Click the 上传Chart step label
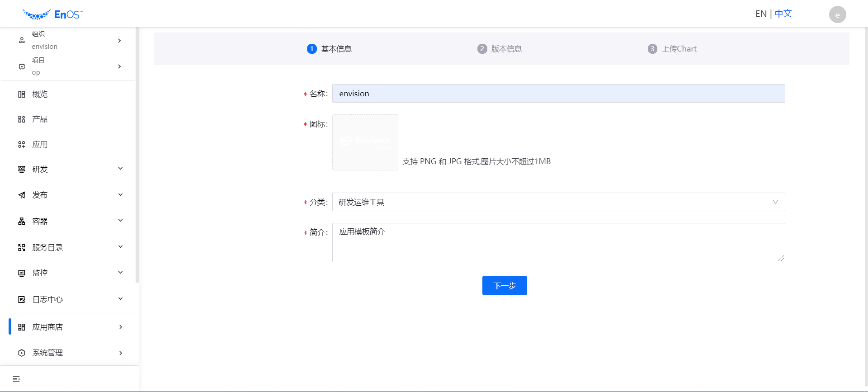Viewport: 868px width, 392px height. click(679, 49)
